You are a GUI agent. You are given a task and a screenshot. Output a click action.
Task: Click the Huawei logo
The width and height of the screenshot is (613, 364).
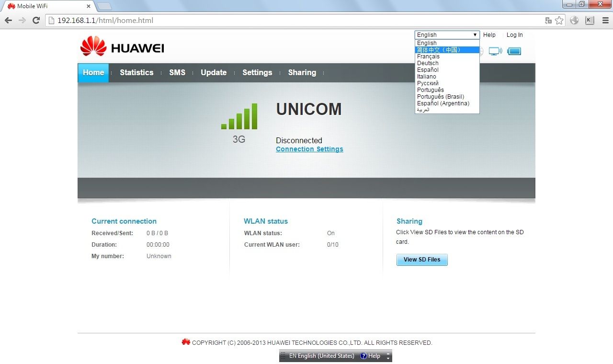(x=122, y=46)
